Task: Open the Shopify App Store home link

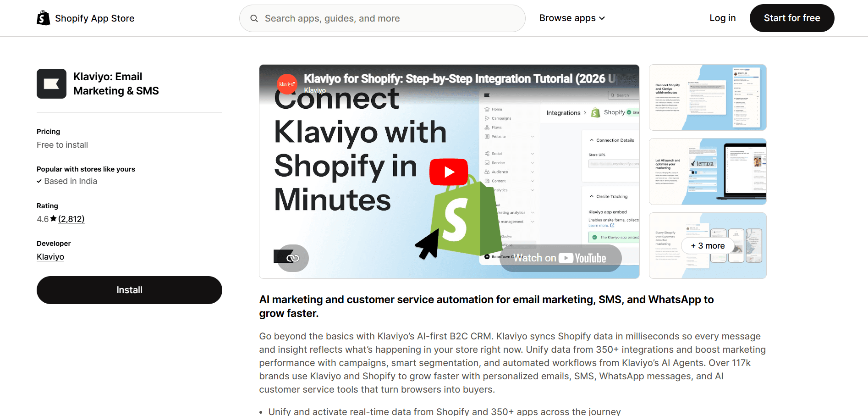Action: pos(86,18)
